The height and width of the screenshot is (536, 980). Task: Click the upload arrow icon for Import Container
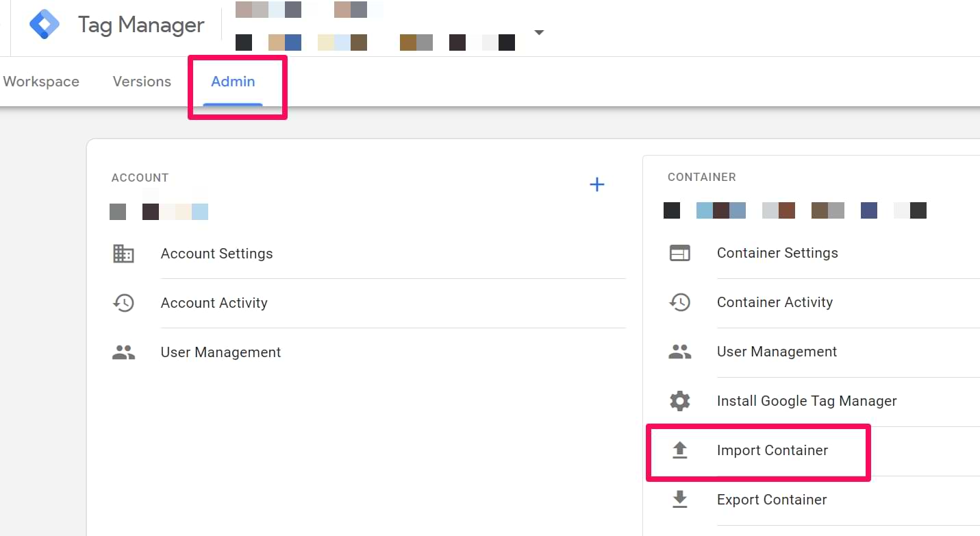point(679,450)
